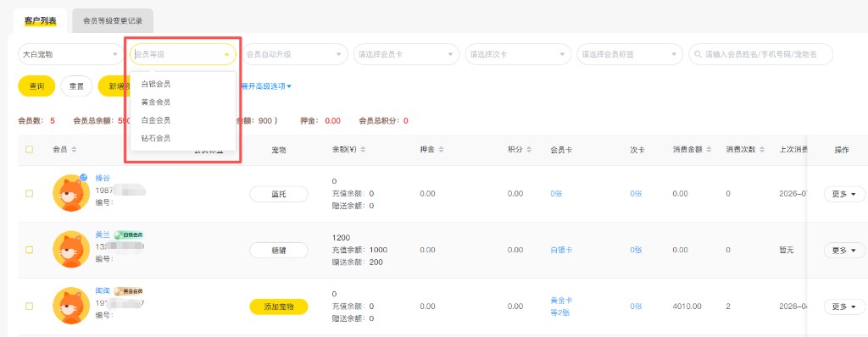Switch to the 客户列表 tab
Viewport: 868px width, 337px height.
(40, 21)
